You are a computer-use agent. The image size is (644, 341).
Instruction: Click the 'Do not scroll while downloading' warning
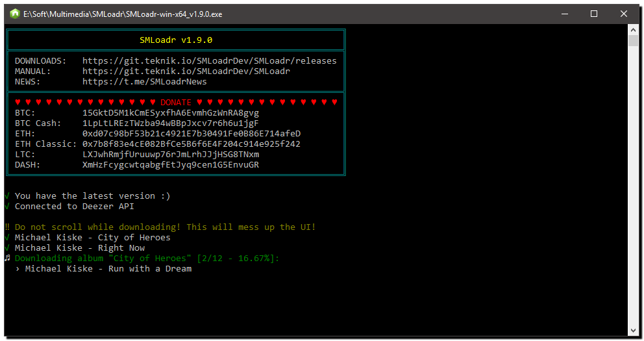tap(165, 227)
